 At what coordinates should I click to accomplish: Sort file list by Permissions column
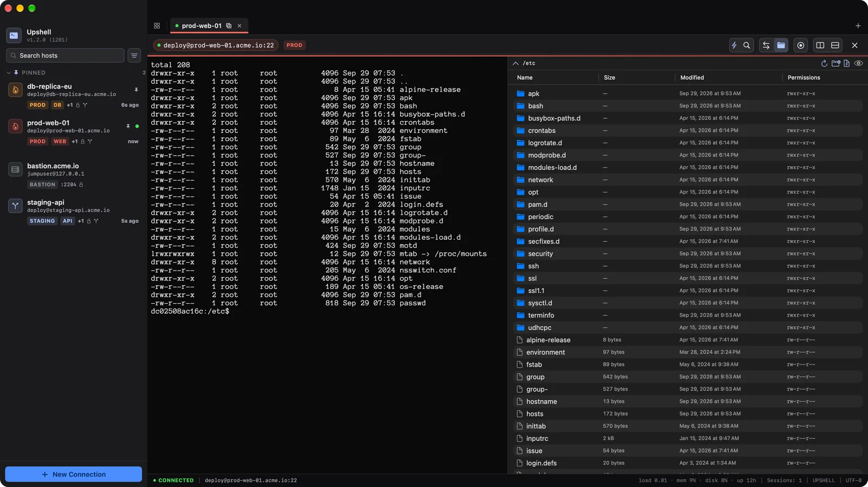(803, 78)
